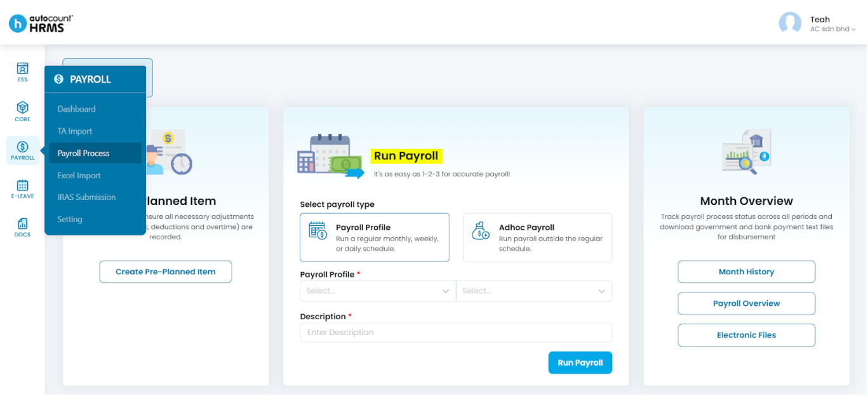Choose the Payroll Profile type card

pos(375,237)
